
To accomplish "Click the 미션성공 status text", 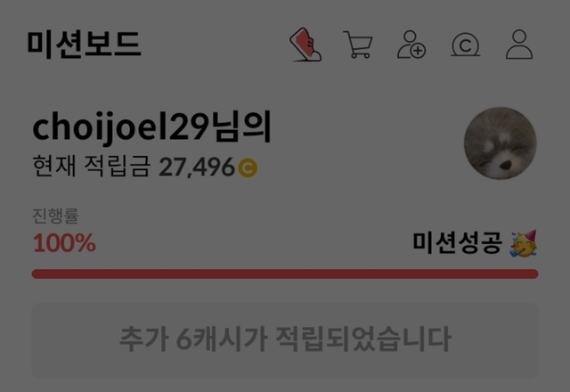I will click(x=458, y=242).
